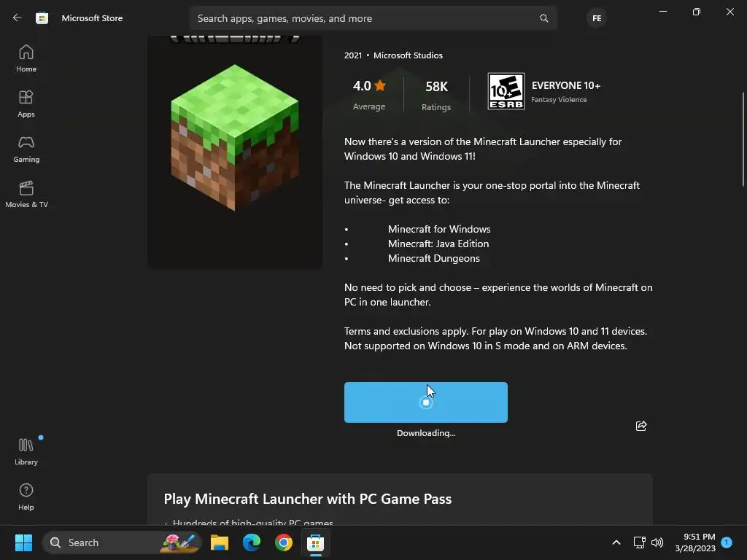
Task: Open the clock showing 9:51 PM
Action: click(695, 542)
